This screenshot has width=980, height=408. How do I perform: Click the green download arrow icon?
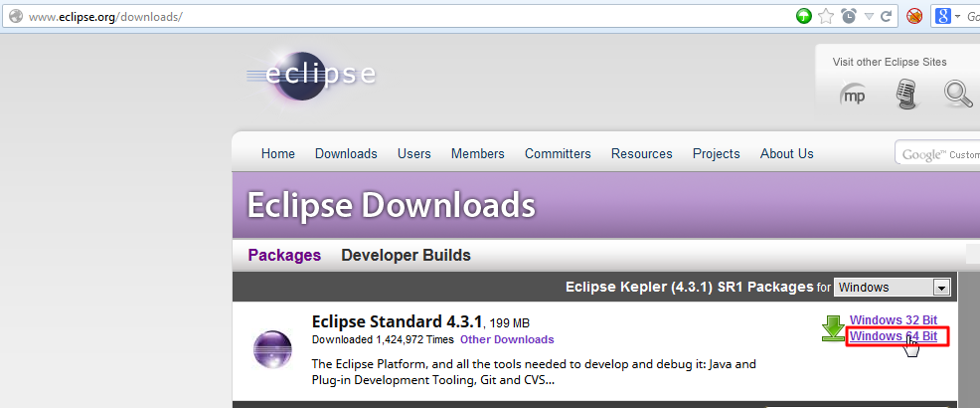click(834, 328)
